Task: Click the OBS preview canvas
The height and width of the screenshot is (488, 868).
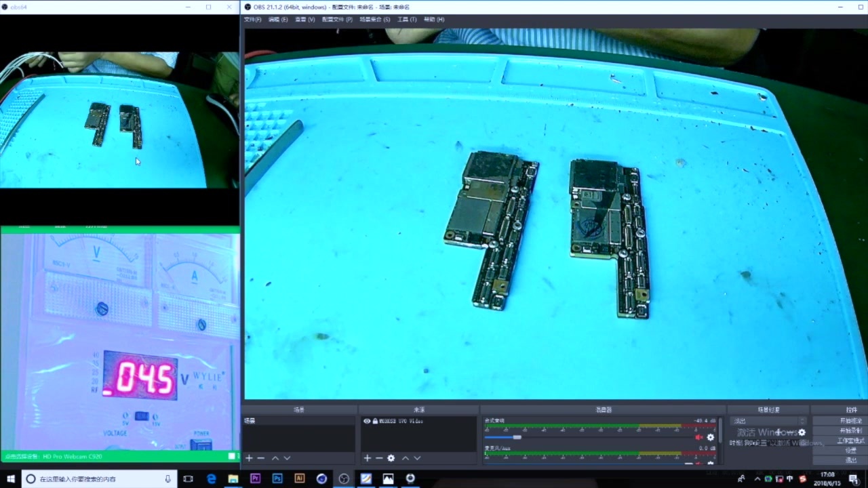Action: click(555, 213)
